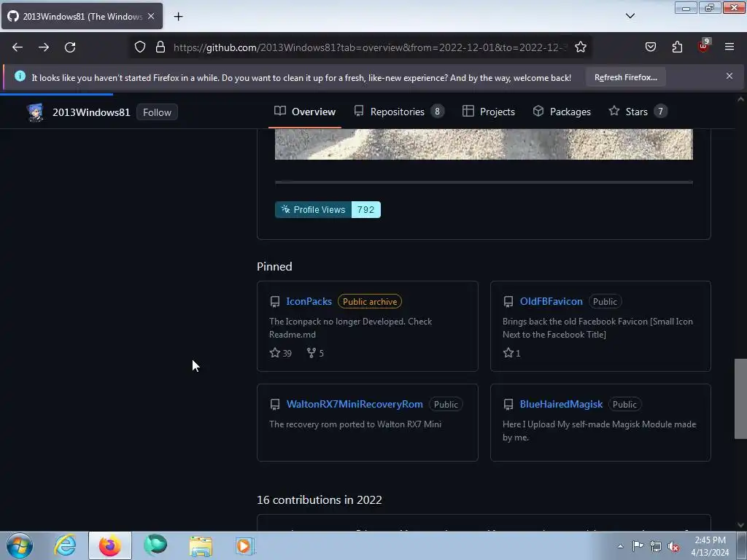Select the 2013Windows81 browser tab

pos(82,16)
